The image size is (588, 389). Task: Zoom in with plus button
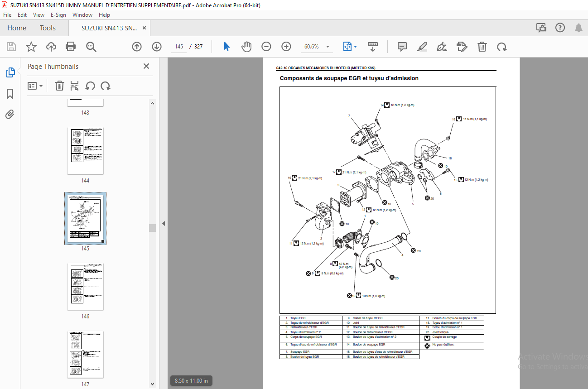[x=286, y=47]
